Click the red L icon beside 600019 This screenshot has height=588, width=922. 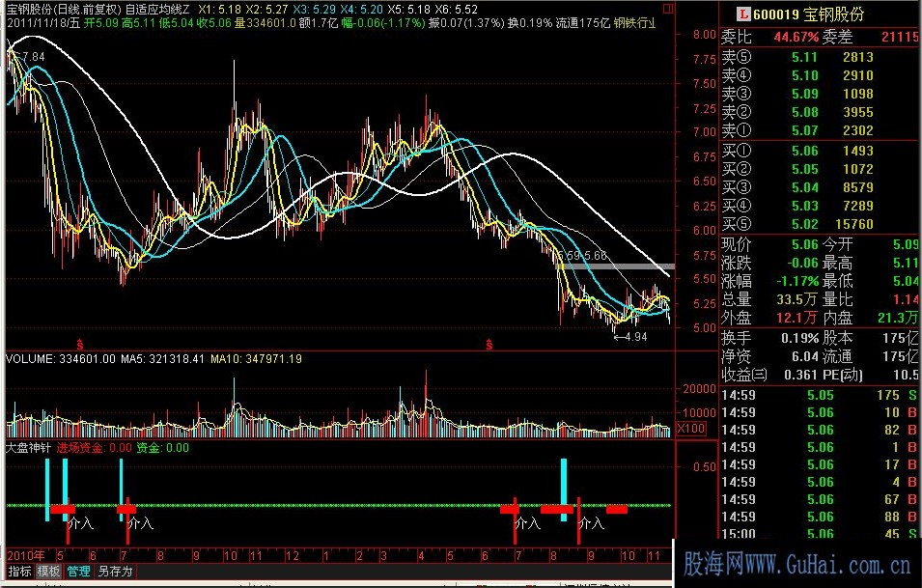pyautogui.click(x=744, y=14)
